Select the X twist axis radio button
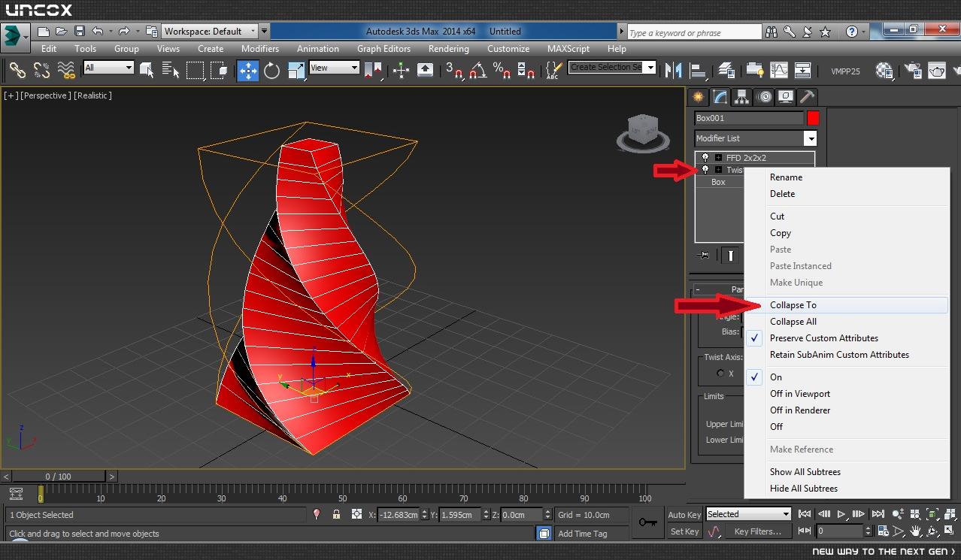Image resolution: width=961 pixels, height=560 pixels. 720,373
